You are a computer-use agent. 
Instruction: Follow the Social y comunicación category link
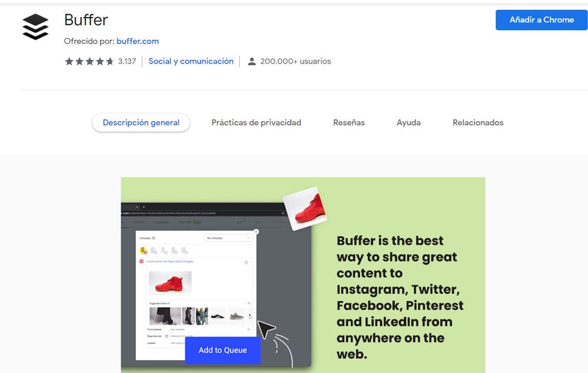click(x=191, y=61)
